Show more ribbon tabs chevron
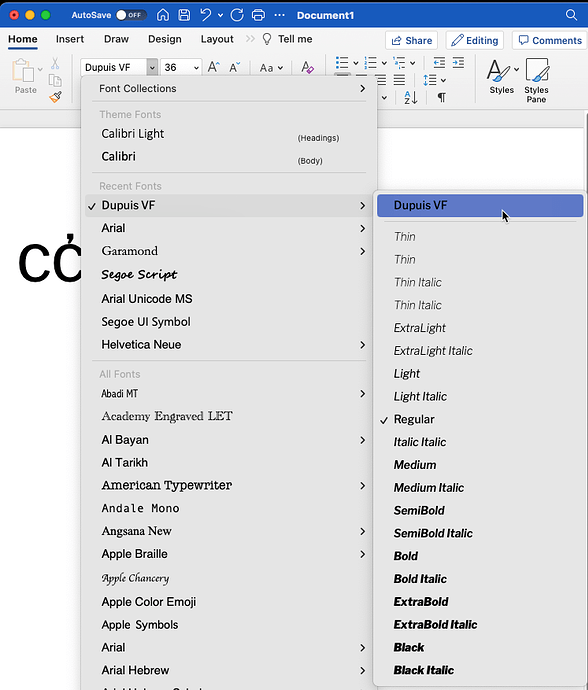This screenshot has width=588, height=690. click(x=250, y=39)
